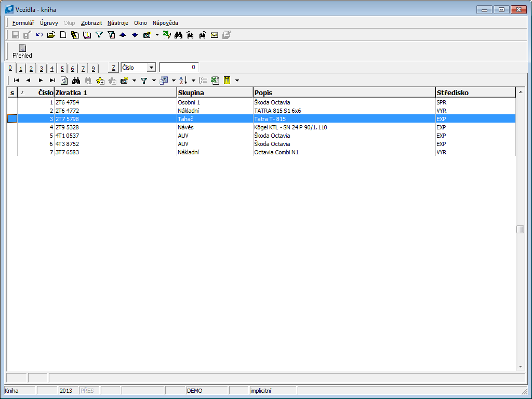Click the open folder icon

[51, 35]
